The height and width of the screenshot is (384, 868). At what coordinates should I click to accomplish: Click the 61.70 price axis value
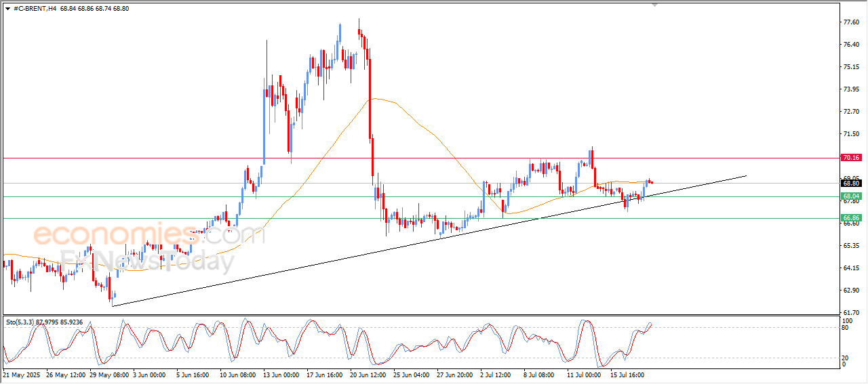(x=851, y=312)
